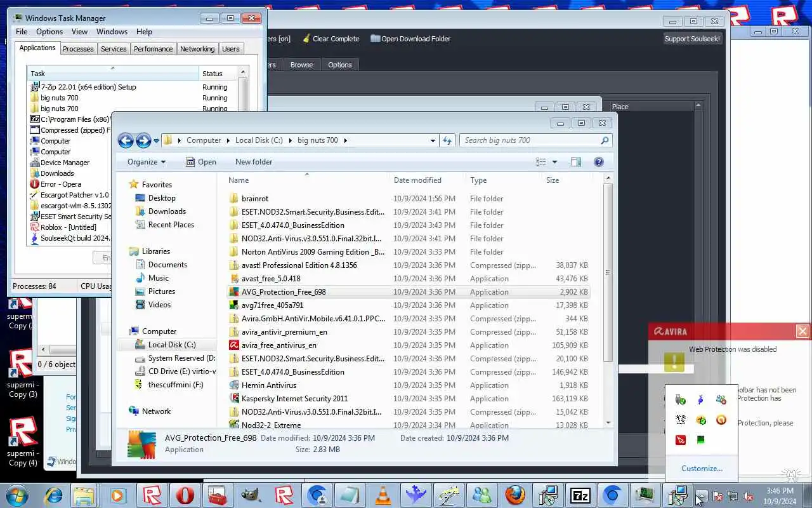The width and height of the screenshot is (812, 508).
Task: Open VLC media player from the taskbar
Action: 383,495
